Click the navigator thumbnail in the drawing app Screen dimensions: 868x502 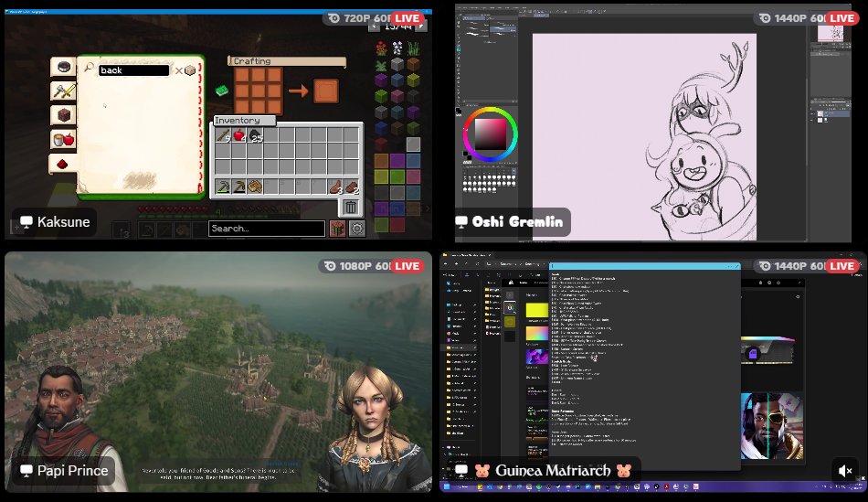(x=831, y=33)
